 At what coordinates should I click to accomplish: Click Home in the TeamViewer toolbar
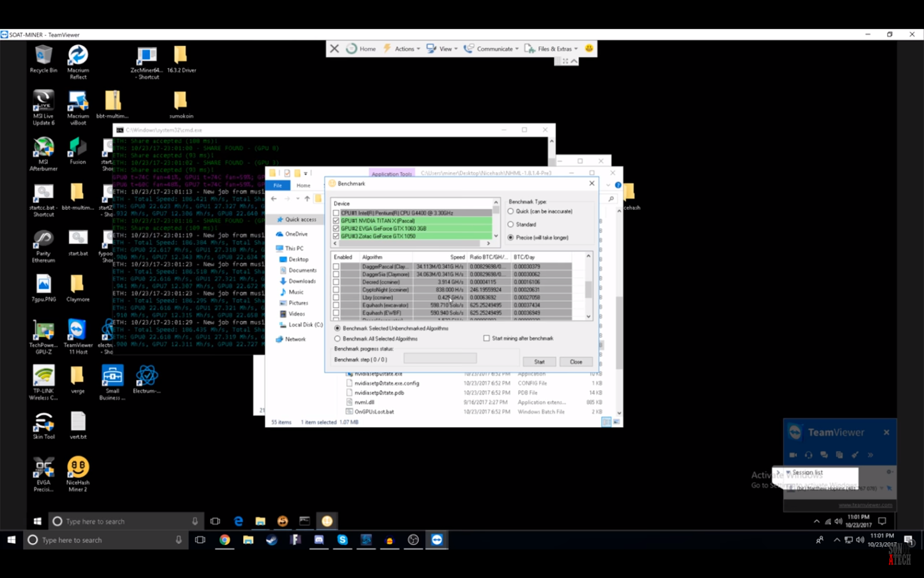tap(361, 49)
